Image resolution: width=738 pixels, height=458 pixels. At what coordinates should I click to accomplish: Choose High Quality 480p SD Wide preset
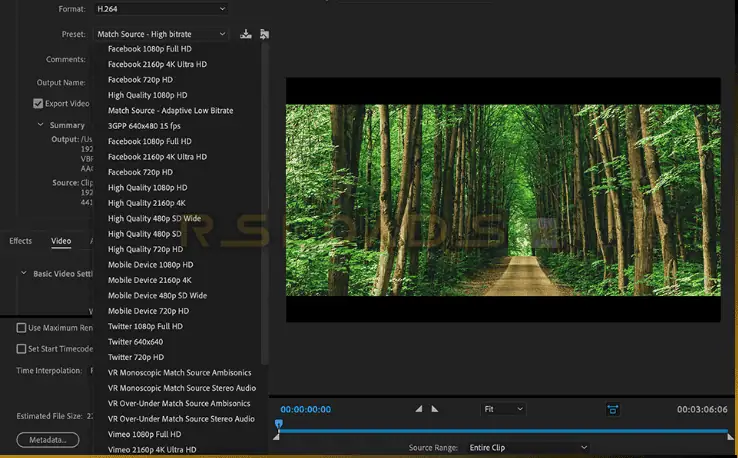pyautogui.click(x=154, y=218)
